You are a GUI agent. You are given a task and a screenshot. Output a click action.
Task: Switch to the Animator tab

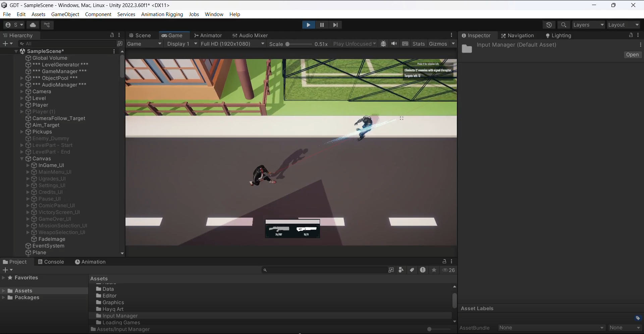208,35
